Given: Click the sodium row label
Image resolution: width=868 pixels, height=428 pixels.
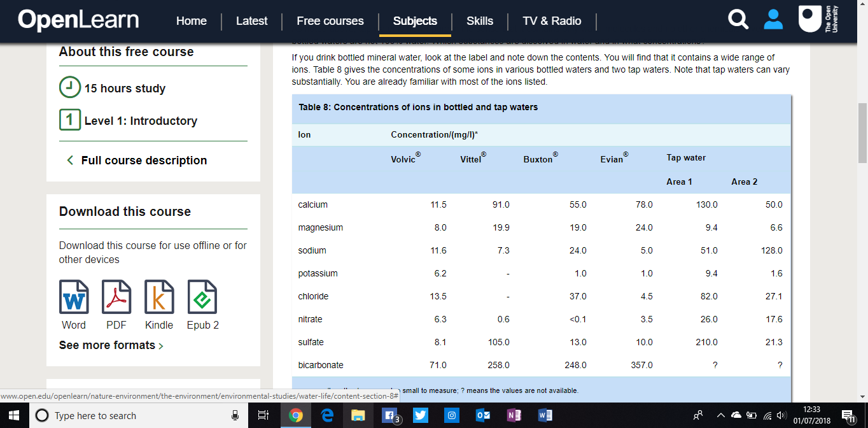Looking at the screenshot, I should [x=312, y=251].
